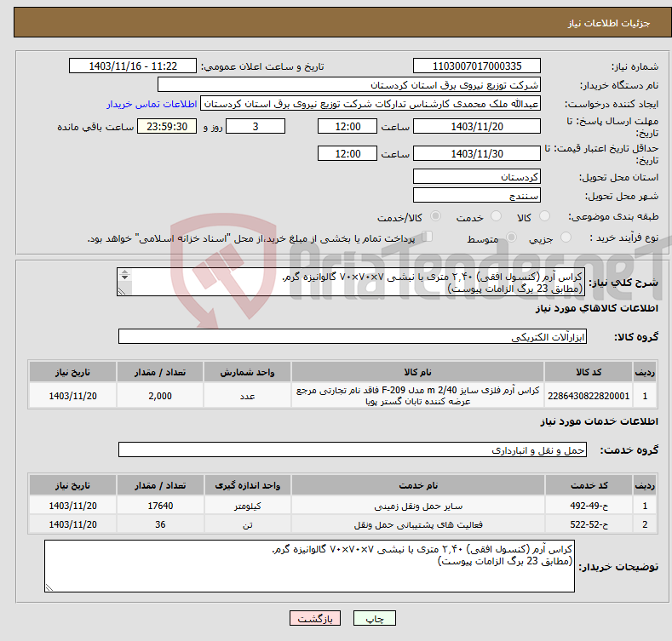The image size is (672, 641).
Task: Click the quantity cell 17640
Action: [160, 506]
